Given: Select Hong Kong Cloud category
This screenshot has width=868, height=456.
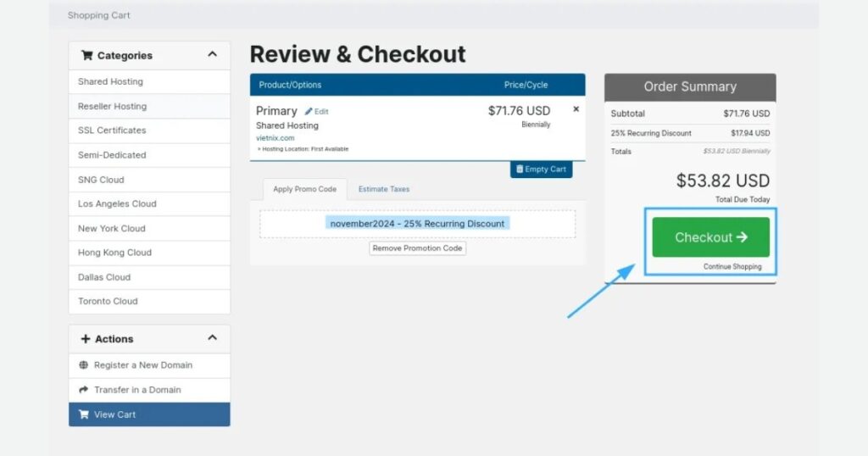Looking at the screenshot, I should (x=114, y=253).
